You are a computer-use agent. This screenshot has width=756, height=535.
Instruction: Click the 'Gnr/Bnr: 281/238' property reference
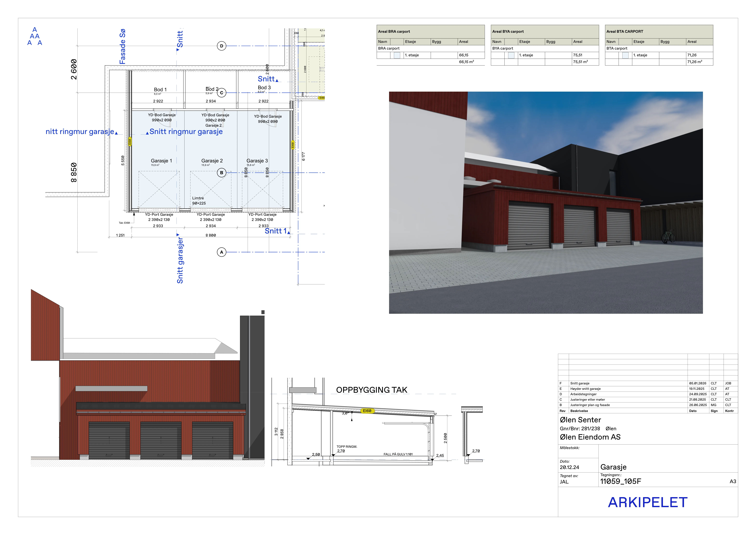coord(580,429)
